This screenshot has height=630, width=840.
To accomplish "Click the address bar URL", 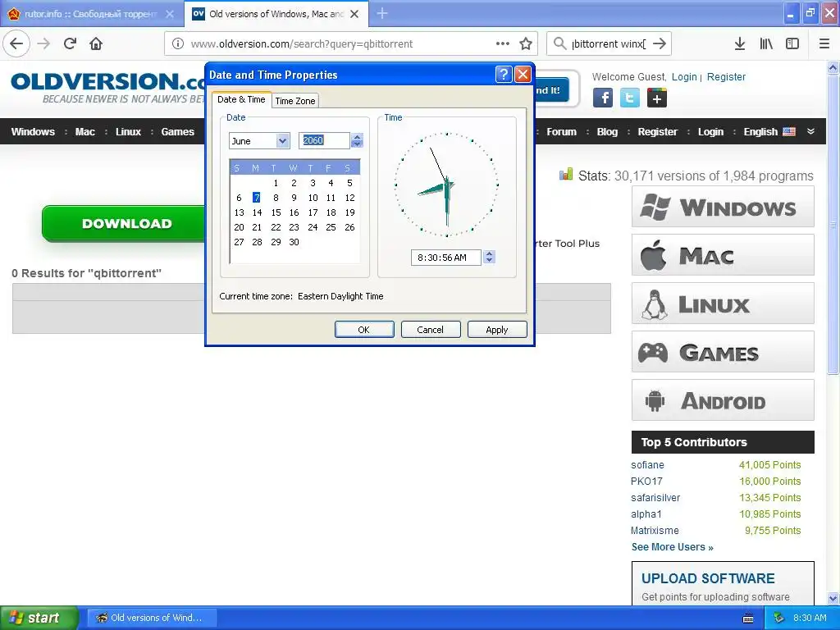I will tap(302, 43).
